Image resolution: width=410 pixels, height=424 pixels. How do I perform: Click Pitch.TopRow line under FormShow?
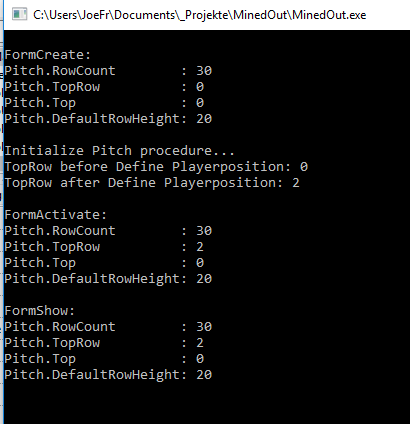[x=104, y=343]
